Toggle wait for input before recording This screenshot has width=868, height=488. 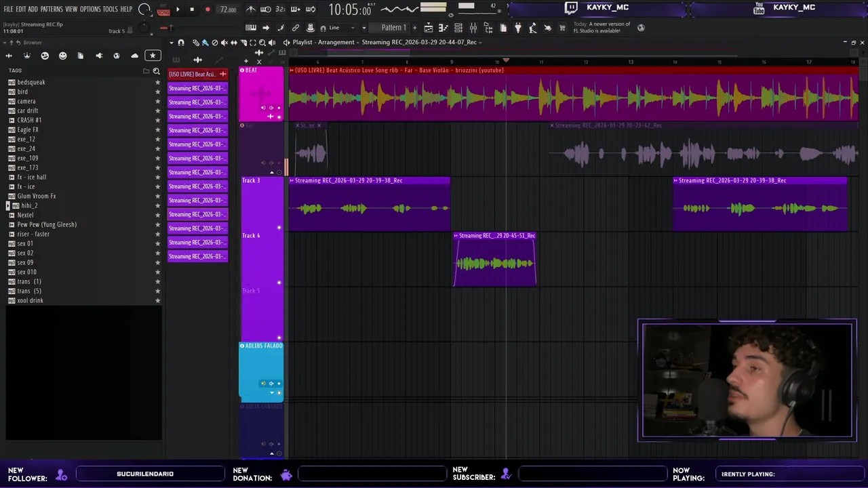(x=266, y=9)
